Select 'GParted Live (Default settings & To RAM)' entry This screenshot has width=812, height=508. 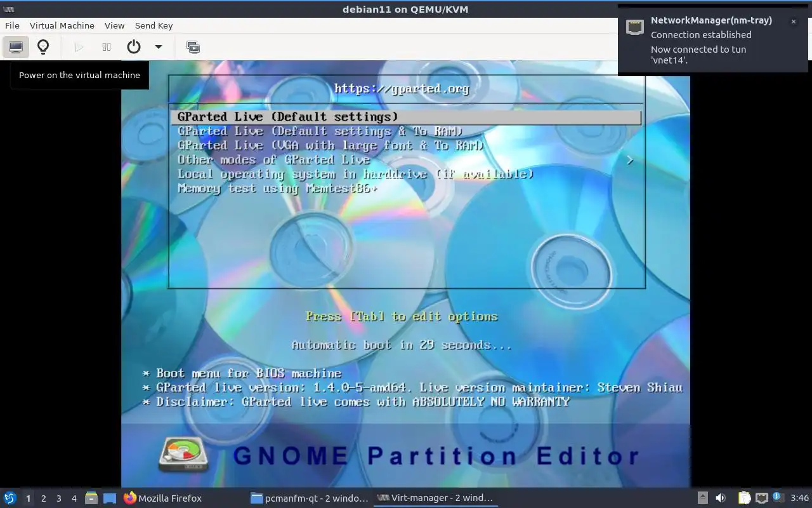click(320, 131)
